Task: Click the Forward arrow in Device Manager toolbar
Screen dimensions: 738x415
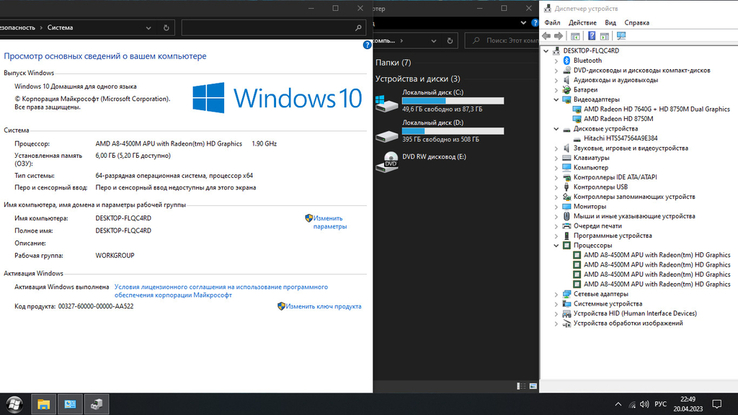Action: click(559, 36)
